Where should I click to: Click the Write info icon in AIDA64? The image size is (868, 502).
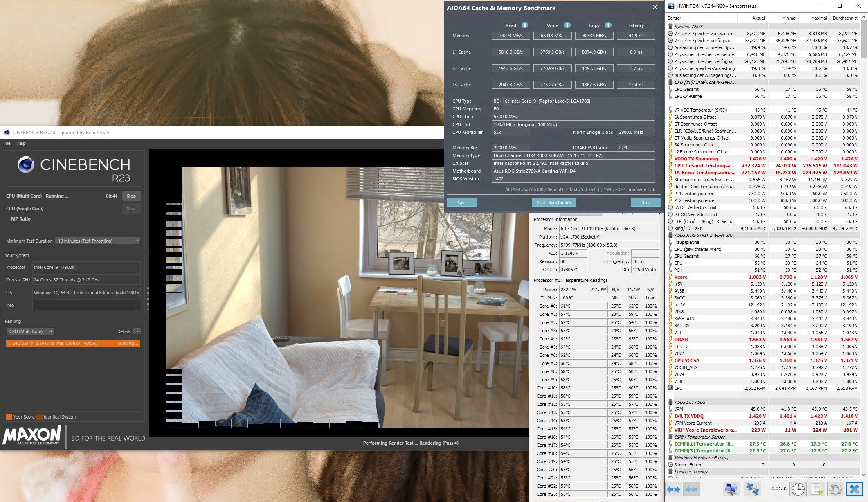(x=567, y=25)
